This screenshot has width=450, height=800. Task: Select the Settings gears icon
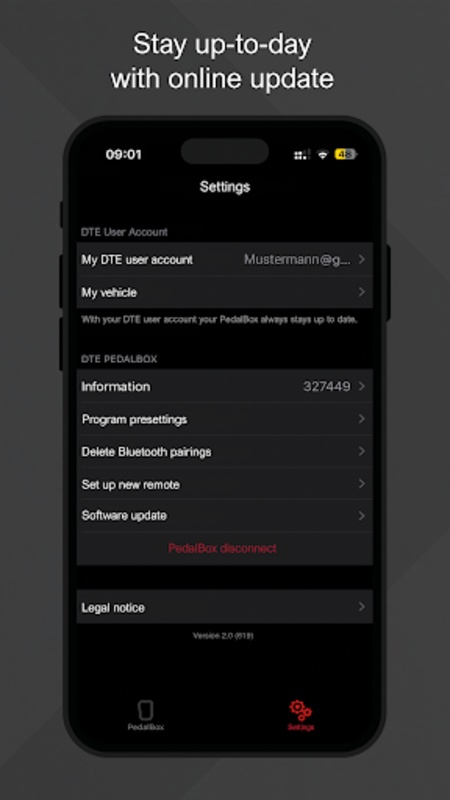300,710
